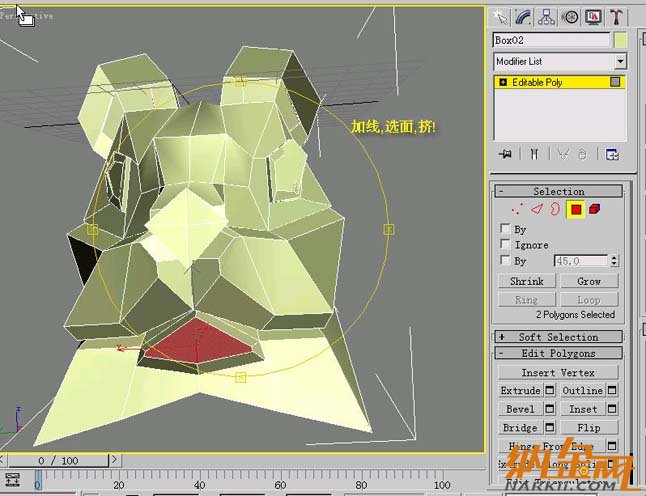Select Edge sub-object level icon
The height and width of the screenshot is (496, 646).
tap(536, 209)
